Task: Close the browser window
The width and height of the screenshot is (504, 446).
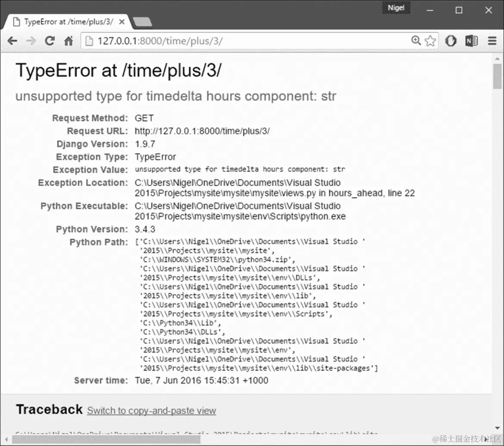Action: click(x=488, y=10)
